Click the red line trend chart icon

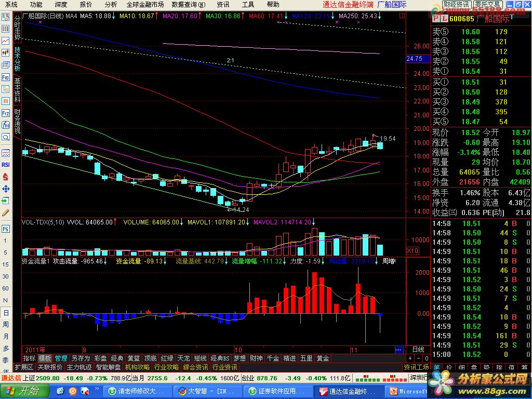(x=5, y=41)
